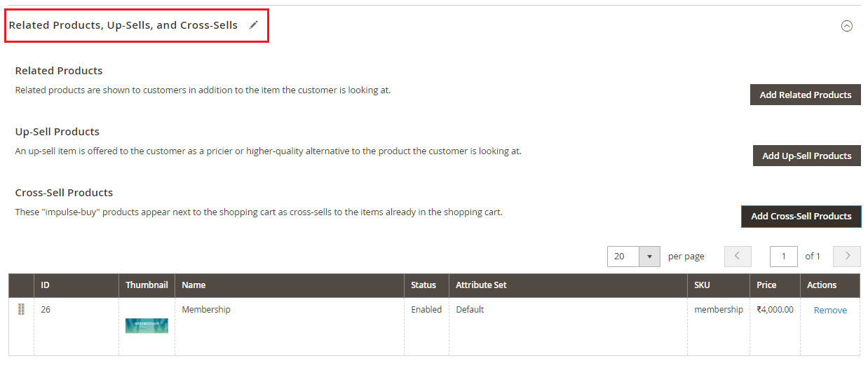The image size is (868, 375).
Task: Click Add Cross-Sell Products button
Action: tap(801, 217)
